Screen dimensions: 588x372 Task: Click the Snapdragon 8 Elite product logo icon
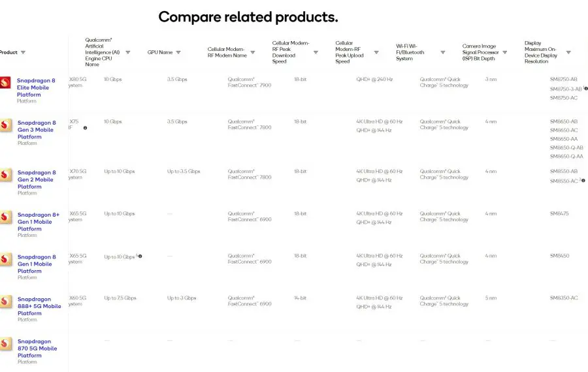[5, 82]
